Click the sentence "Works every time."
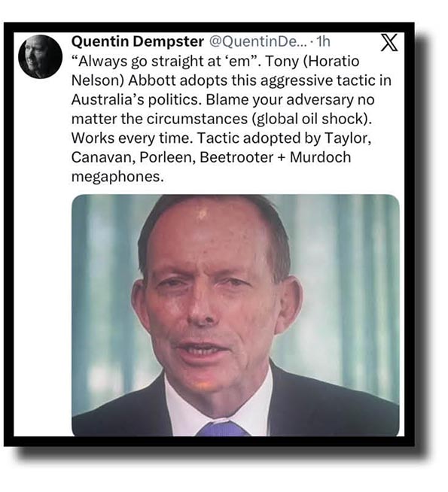The height and width of the screenshot is (492, 448). point(133,138)
